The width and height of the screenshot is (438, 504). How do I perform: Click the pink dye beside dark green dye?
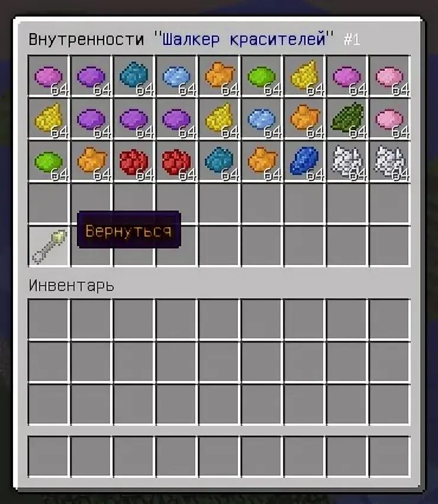coord(390,119)
